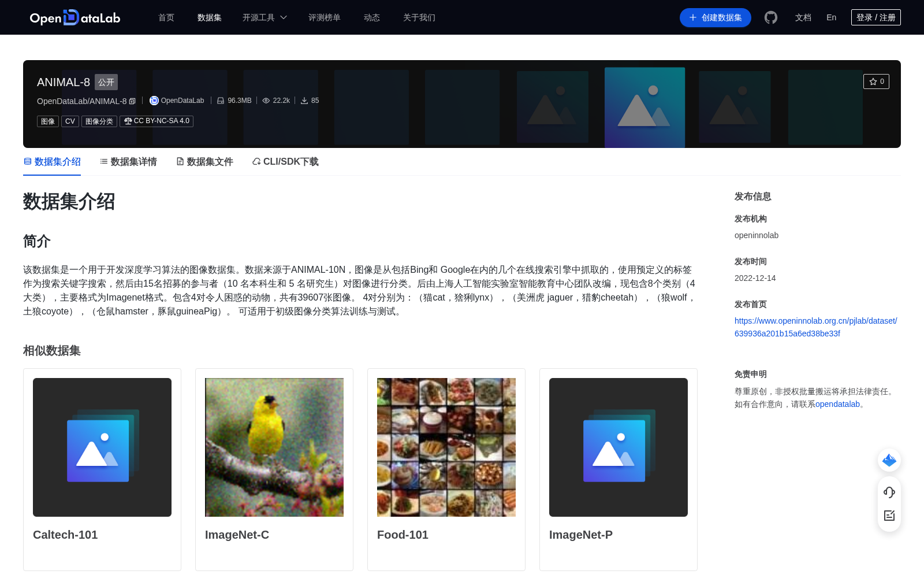Star the ANIMAL-8 dataset
This screenshot has width=924, height=578.
click(x=876, y=81)
